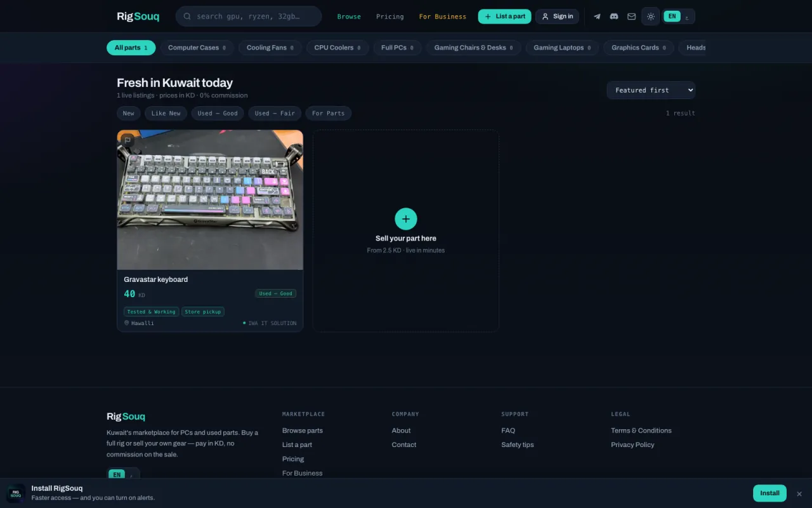The height and width of the screenshot is (508, 812).
Task: Click the Sell your part here card
Action: pyautogui.click(x=406, y=231)
